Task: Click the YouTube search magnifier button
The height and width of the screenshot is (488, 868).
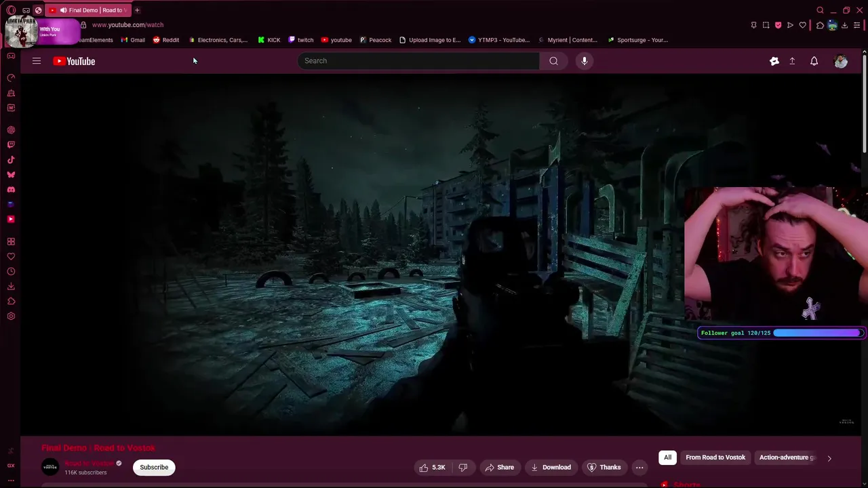Action: point(554,61)
